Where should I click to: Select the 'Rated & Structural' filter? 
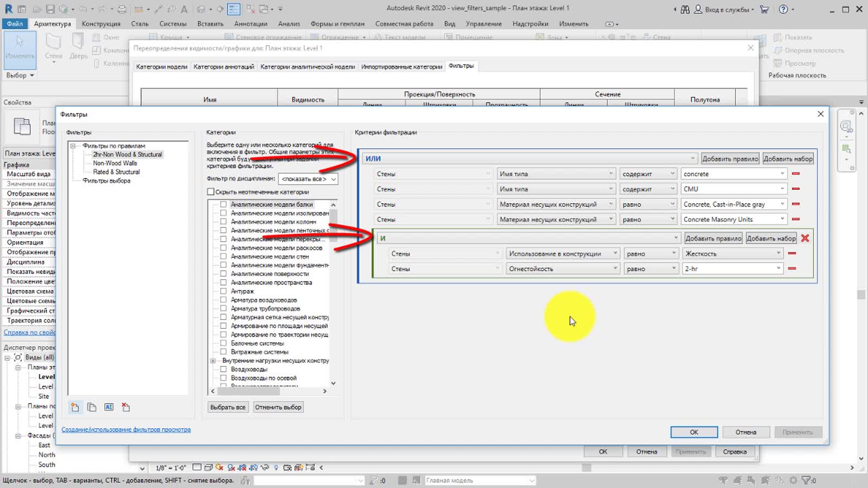(x=116, y=172)
